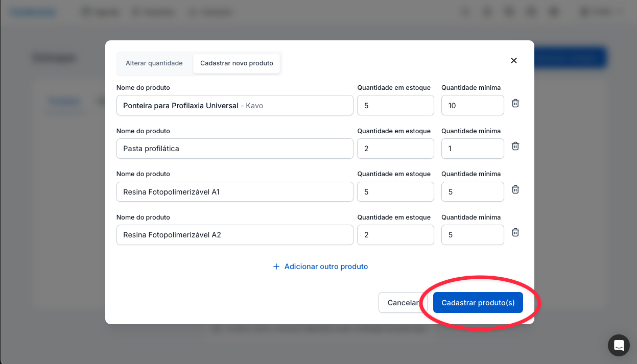Select the Cadastrar novo produto tab

click(237, 63)
